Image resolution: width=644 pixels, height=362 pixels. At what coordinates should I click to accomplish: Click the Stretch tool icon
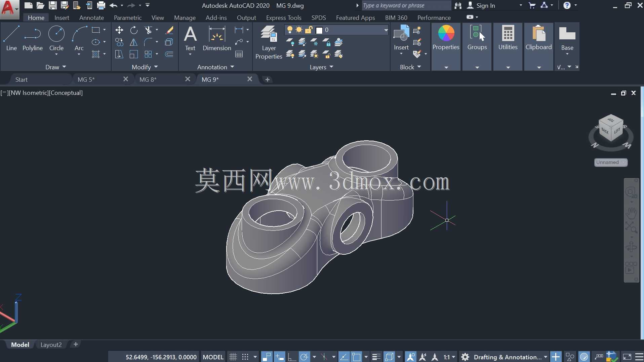pyautogui.click(x=119, y=54)
